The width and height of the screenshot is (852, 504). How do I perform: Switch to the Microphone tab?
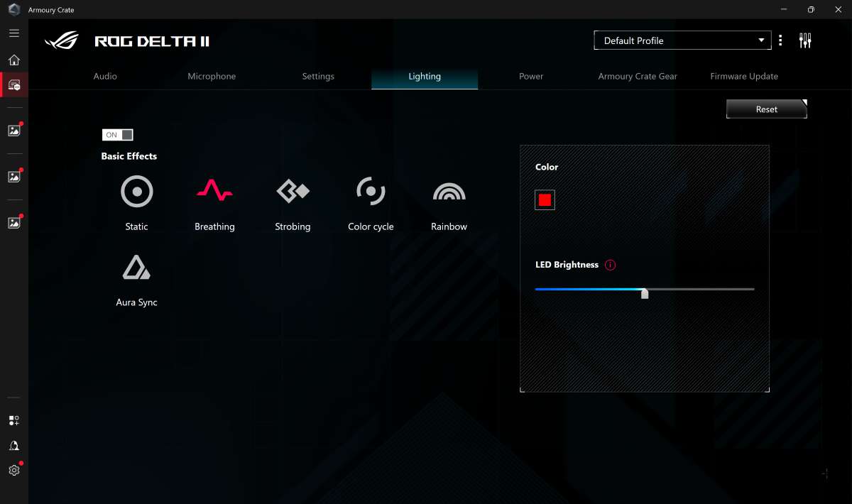coord(212,76)
